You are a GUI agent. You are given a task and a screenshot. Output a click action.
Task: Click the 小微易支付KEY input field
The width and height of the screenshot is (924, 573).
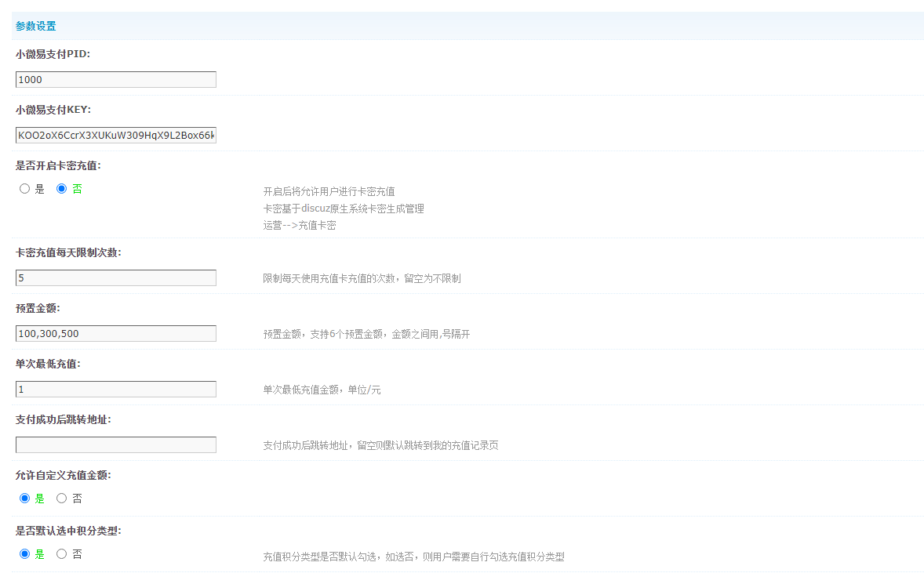pos(115,136)
